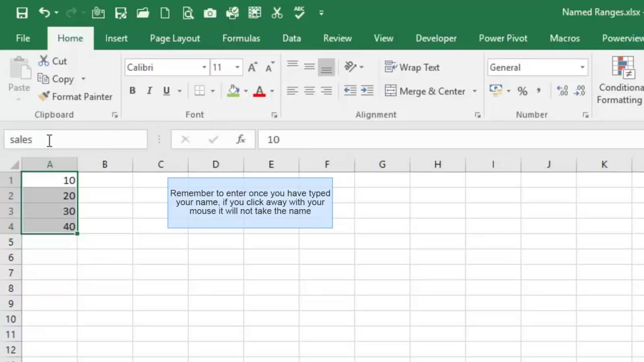Open the Copy dropdown arrow
The width and height of the screenshot is (644, 362).
point(83,79)
